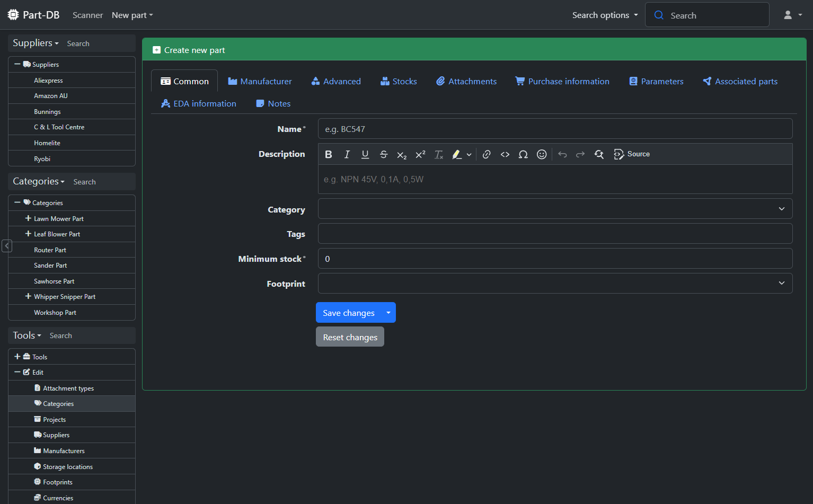Apply strikethrough in description toolbar
813x504 pixels.
click(x=384, y=154)
